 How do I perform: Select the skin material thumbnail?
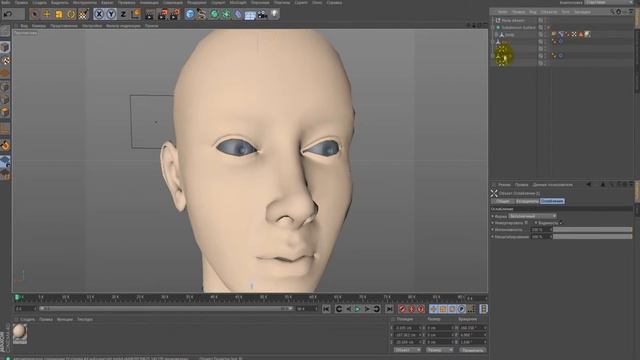tap(20, 333)
